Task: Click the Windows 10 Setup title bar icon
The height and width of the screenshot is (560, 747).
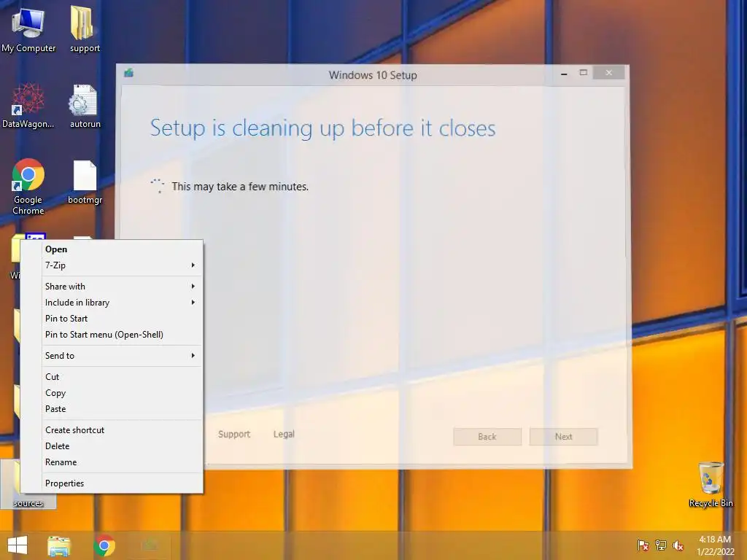Action: point(128,73)
